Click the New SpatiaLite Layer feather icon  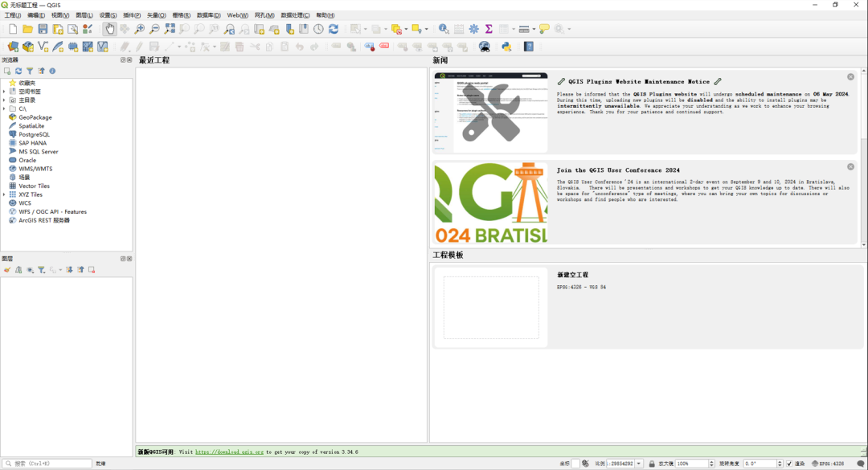point(58,47)
